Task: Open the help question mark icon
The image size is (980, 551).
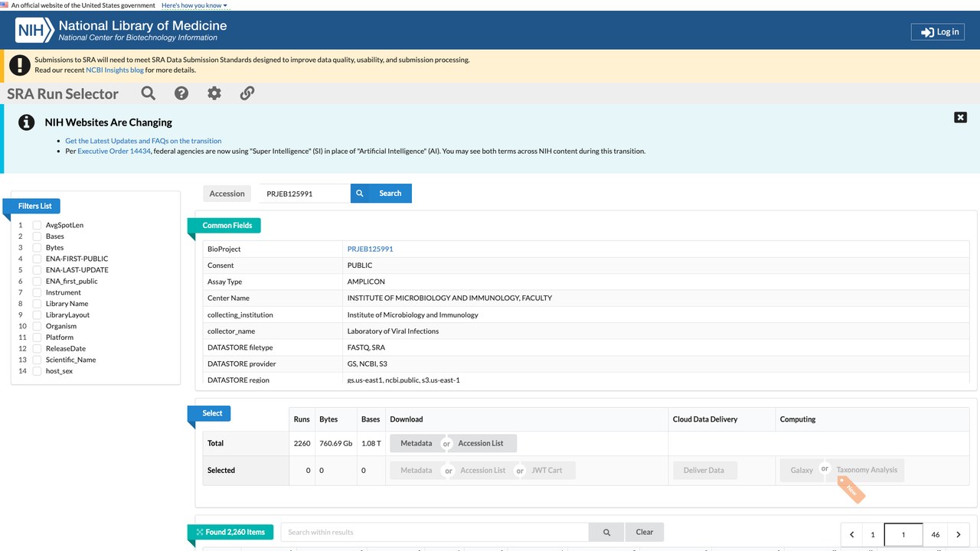Action: [181, 93]
